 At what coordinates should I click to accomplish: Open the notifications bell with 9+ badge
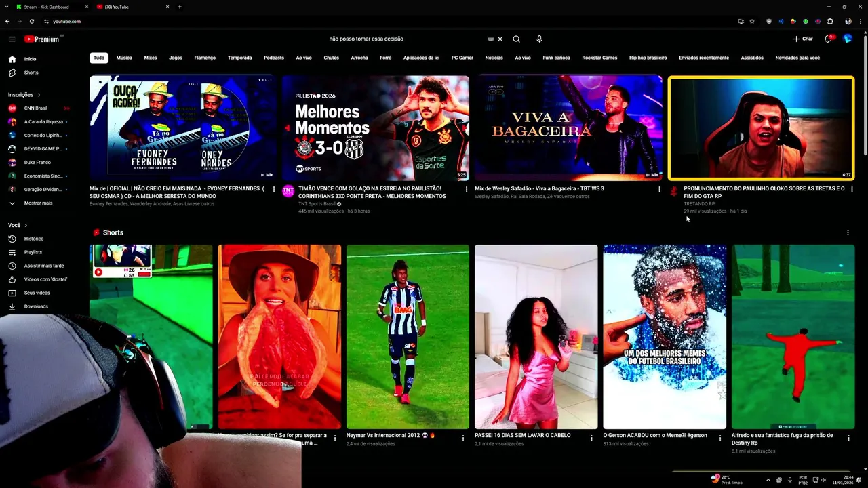click(828, 39)
